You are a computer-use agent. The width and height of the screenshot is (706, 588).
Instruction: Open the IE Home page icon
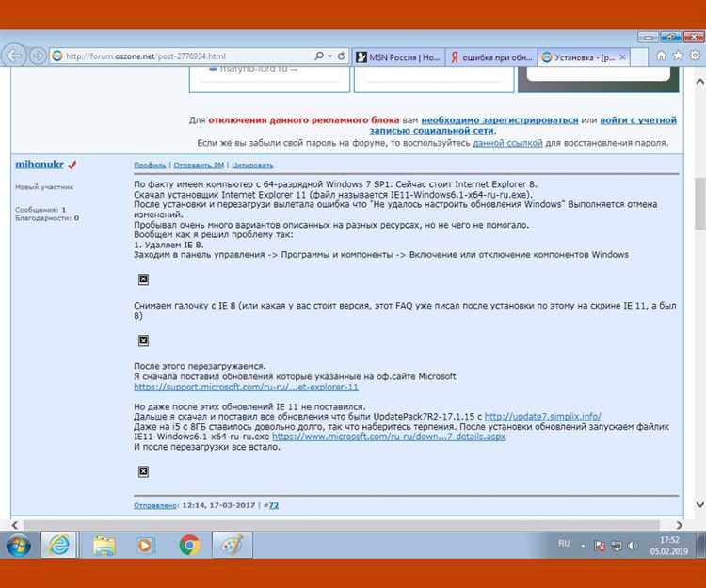click(x=662, y=56)
